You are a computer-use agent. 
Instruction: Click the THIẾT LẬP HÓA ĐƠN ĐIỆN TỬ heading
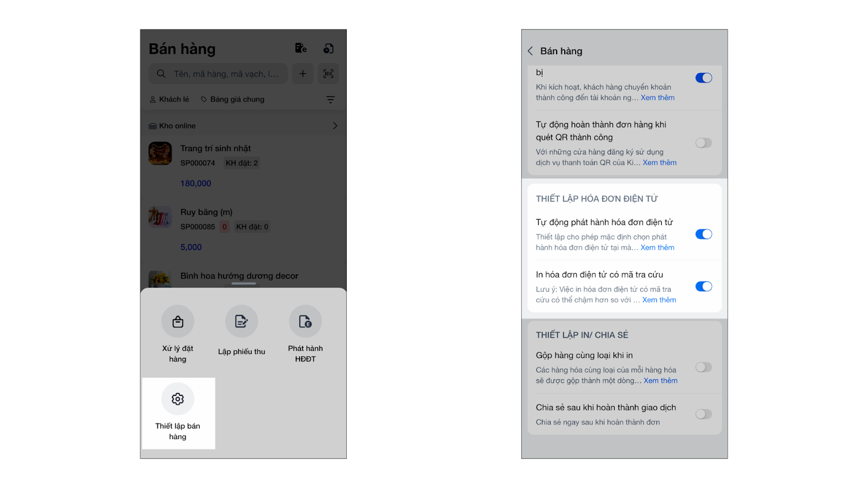[x=597, y=199]
